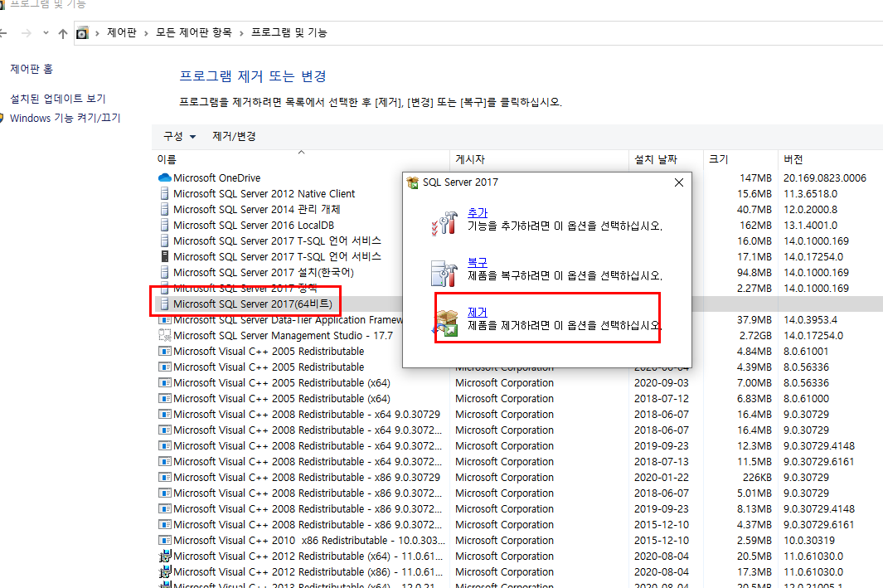883x588 pixels.
Task: Click the SQL Server 2016 LocalDB icon
Action: [x=164, y=225]
